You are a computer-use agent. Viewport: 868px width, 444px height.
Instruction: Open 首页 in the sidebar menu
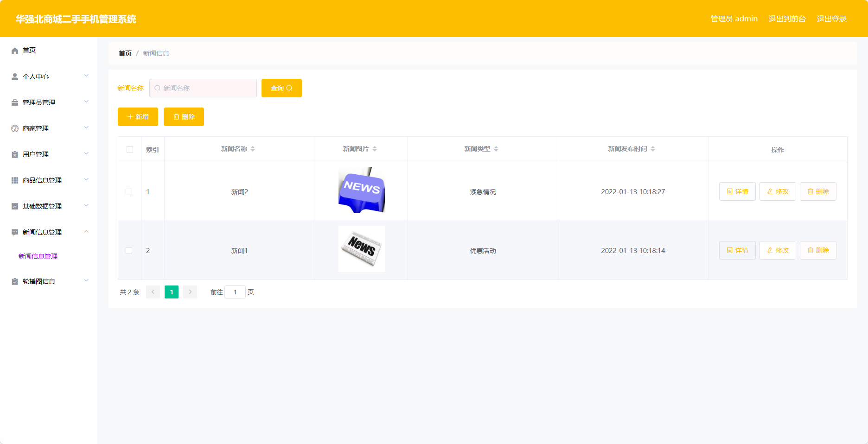click(29, 50)
